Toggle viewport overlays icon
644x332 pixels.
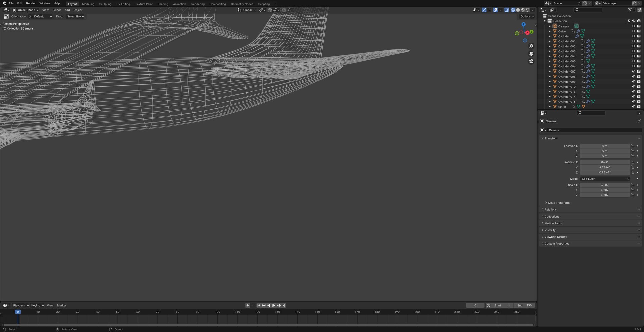(495, 10)
